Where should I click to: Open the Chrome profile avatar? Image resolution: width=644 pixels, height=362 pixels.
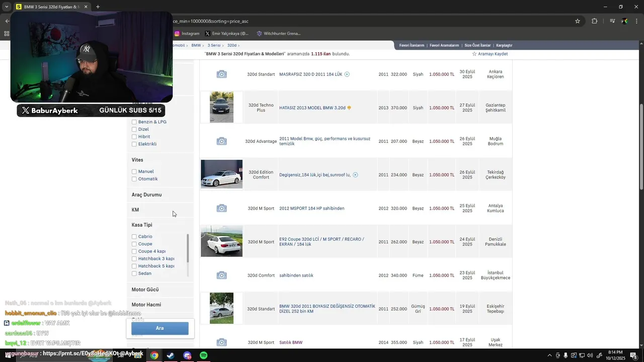[x=625, y=21]
